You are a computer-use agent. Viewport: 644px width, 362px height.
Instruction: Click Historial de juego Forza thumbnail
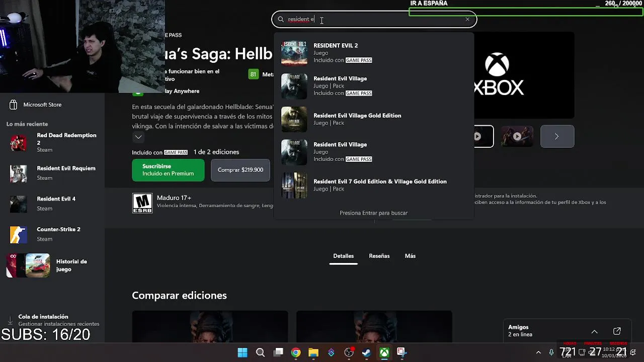38,265
